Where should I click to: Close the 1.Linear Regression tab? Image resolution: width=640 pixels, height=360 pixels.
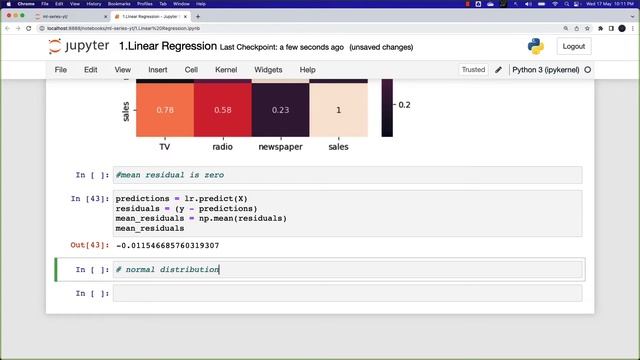point(185,16)
